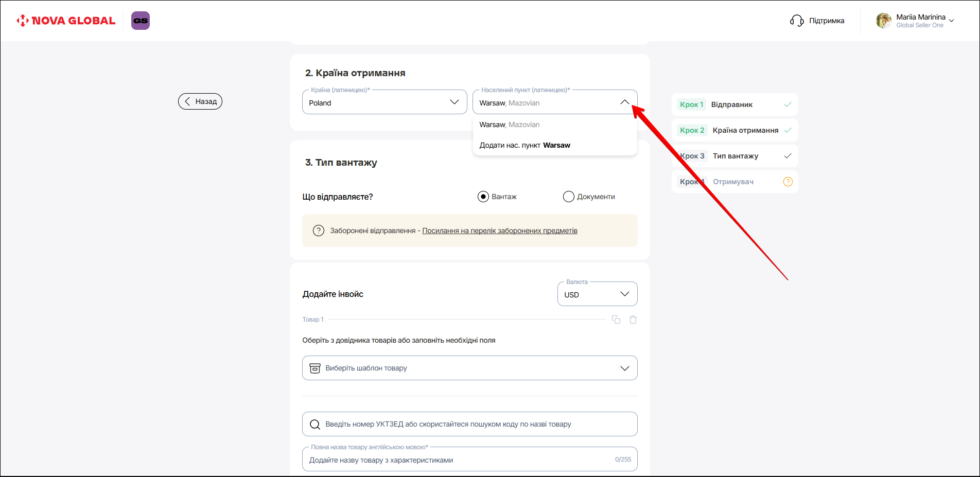Click the support headset icon

click(796, 21)
